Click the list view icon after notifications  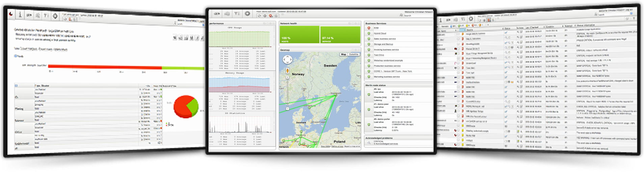(x=276, y=16)
